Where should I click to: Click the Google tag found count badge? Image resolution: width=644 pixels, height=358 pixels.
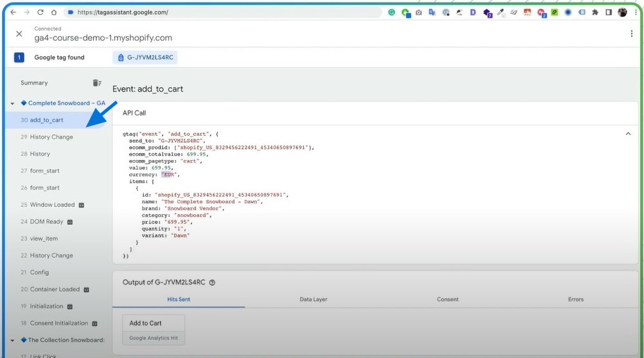pyautogui.click(x=19, y=57)
